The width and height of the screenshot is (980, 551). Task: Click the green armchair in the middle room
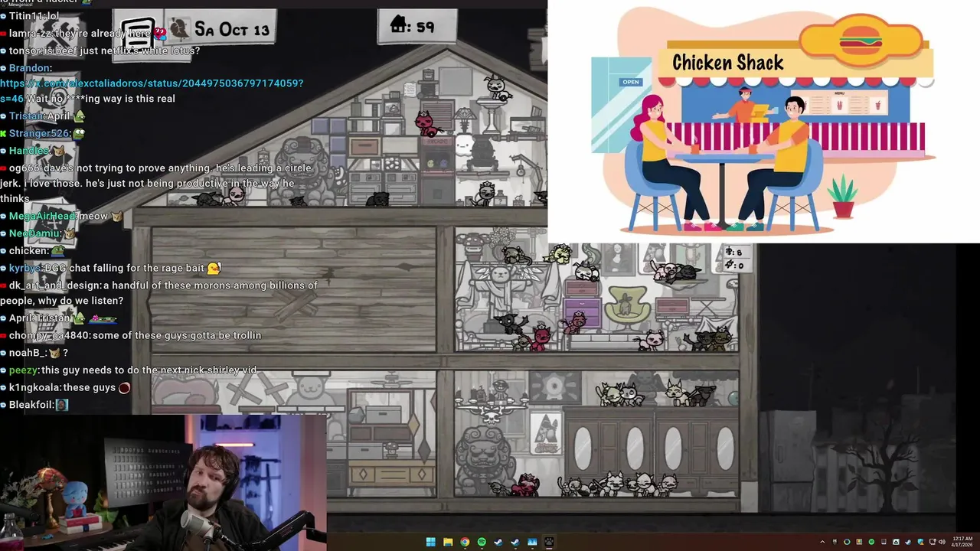[x=627, y=304]
